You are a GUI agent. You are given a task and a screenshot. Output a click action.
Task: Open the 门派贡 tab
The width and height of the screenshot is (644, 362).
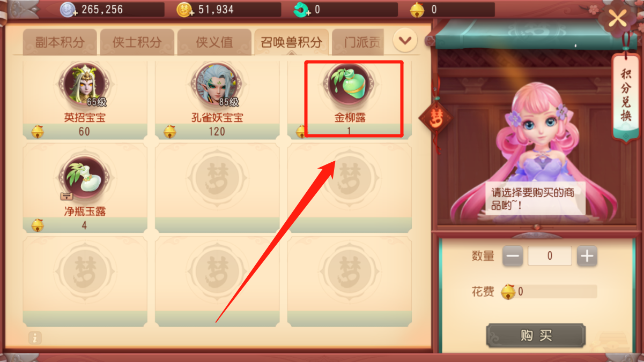point(358,42)
